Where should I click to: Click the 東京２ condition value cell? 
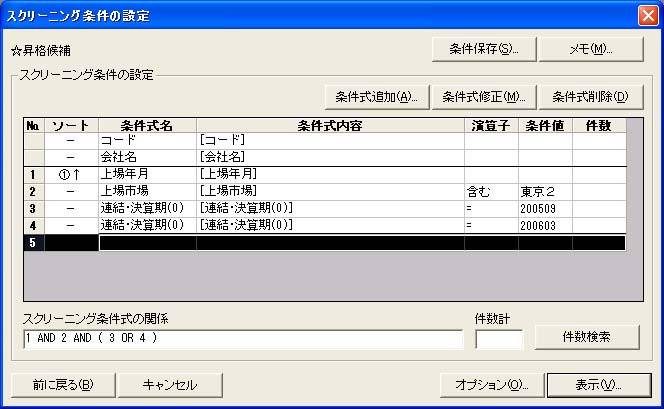[x=545, y=191]
